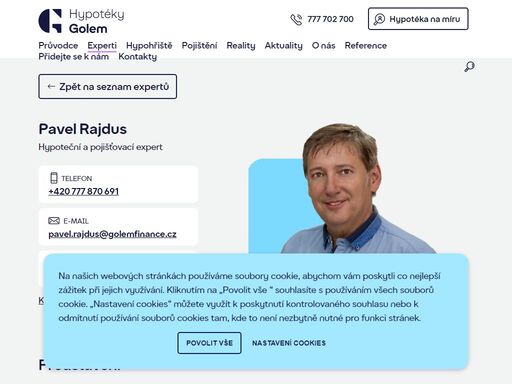
Task: Go to Hypohřiště section
Action: (x=149, y=45)
